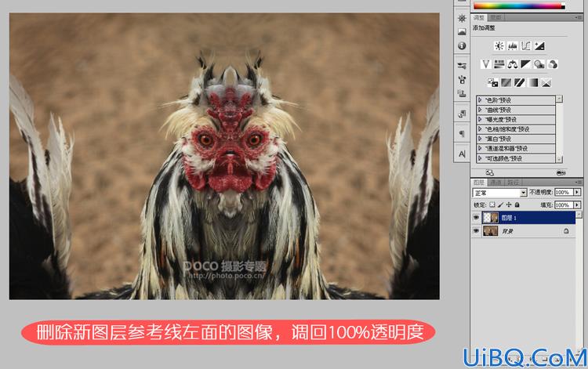Open the adjustments panel options menu

tap(578, 17)
